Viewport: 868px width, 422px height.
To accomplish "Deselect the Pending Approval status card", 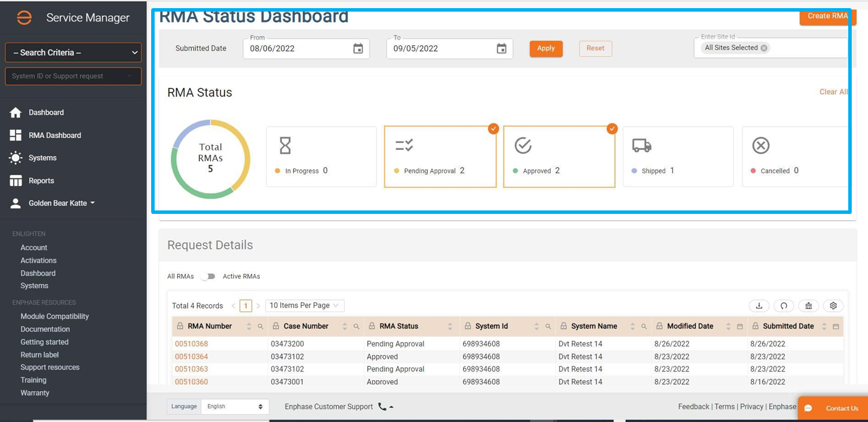I will tap(440, 156).
